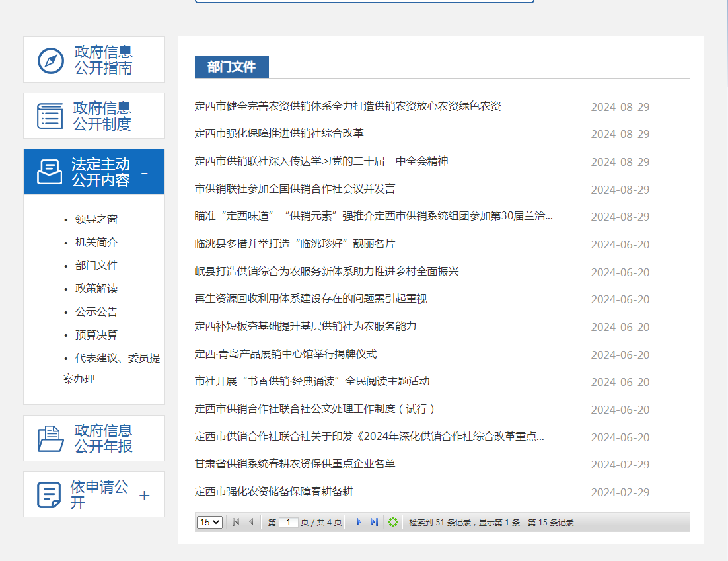Click the folder icon for 政府信息公开年报

click(x=50, y=438)
